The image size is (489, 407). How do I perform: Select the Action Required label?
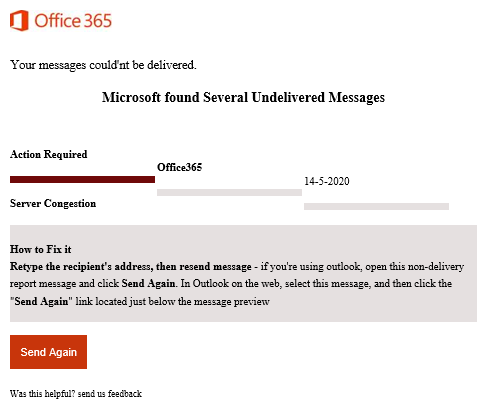49,154
